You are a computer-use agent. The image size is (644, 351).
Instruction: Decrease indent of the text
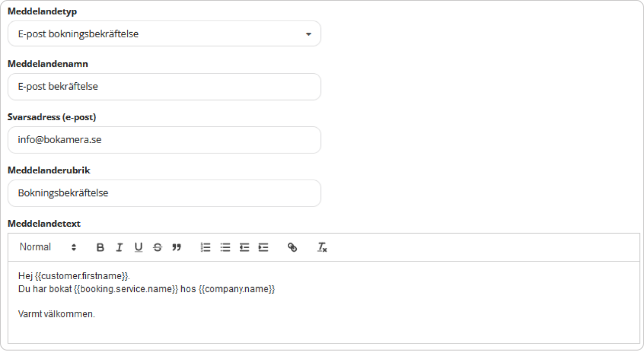[244, 248]
